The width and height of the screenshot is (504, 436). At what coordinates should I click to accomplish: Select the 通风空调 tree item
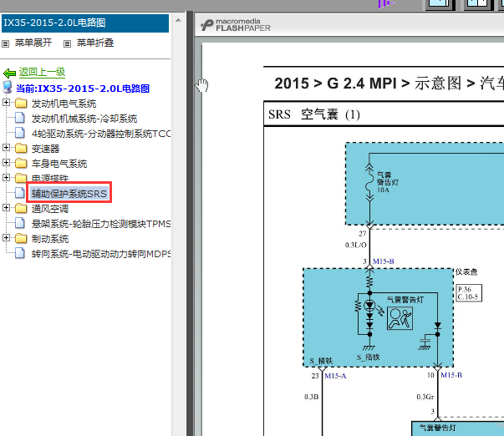(50, 209)
